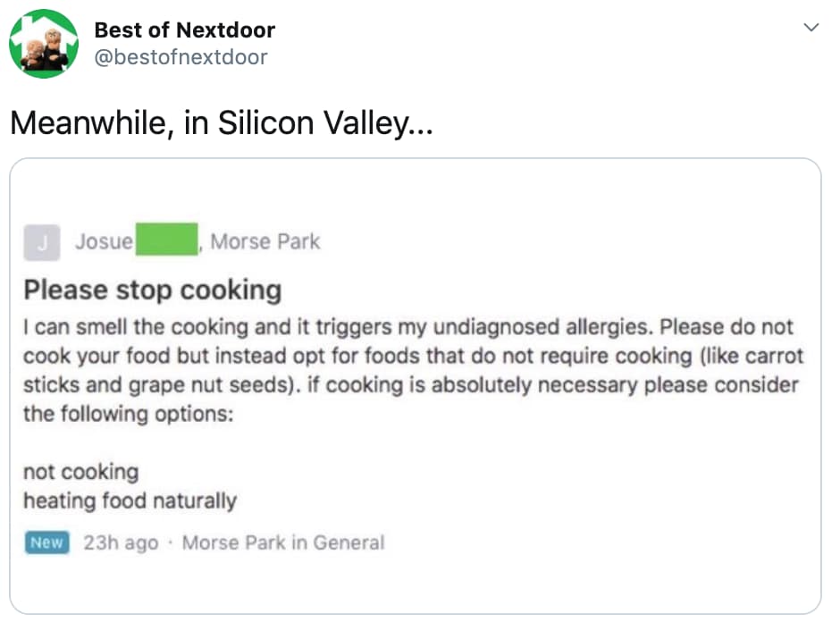Click the "Please stop cooking" post title
Image resolution: width=840 pixels, height=631 pixels.
[154, 290]
